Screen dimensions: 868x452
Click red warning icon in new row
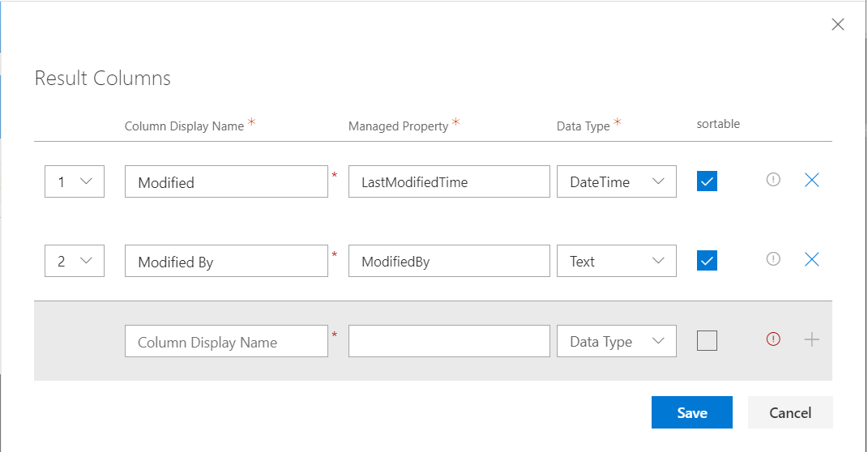click(773, 340)
